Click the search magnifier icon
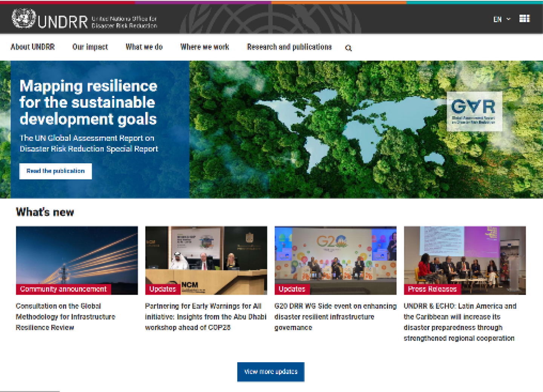The height and width of the screenshot is (392, 543). pos(348,48)
